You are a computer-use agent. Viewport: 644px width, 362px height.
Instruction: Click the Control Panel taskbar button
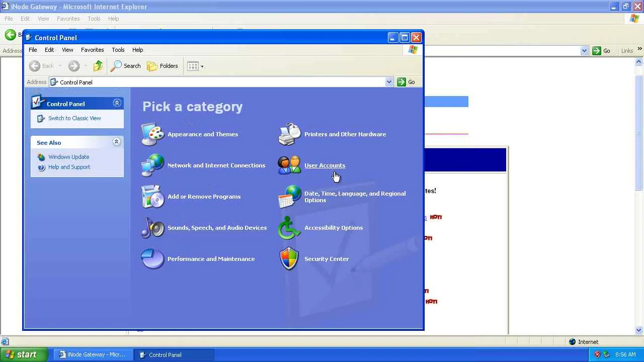coord(174,354)
